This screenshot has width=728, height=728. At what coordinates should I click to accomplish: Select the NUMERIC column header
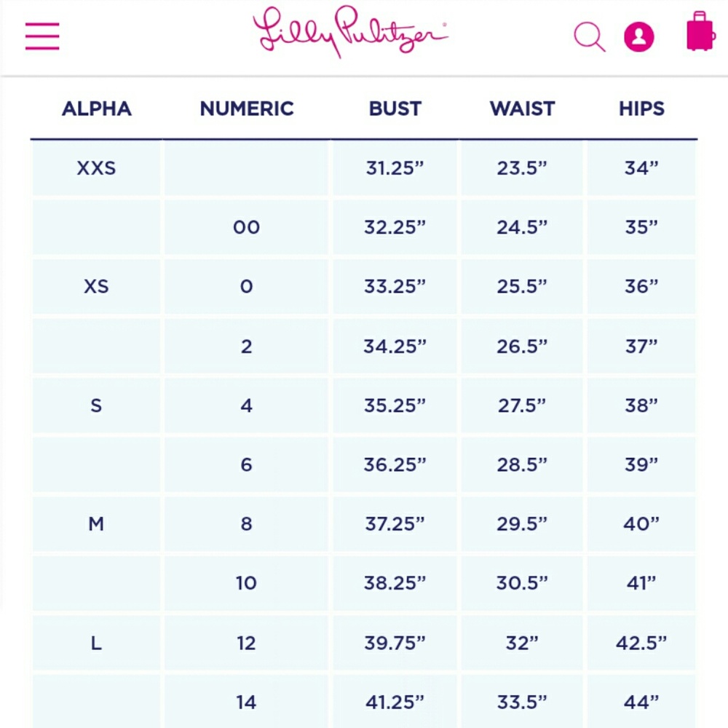[247, 108]
